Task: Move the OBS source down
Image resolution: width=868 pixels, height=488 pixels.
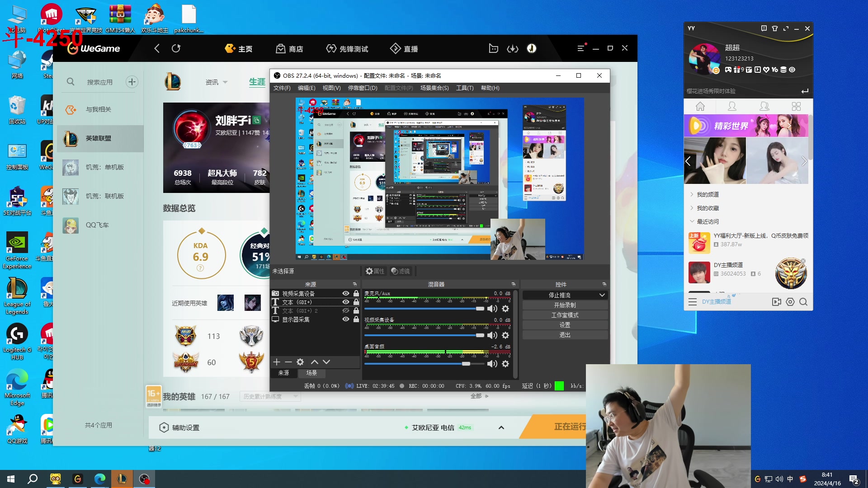Action: coord(326,362)
